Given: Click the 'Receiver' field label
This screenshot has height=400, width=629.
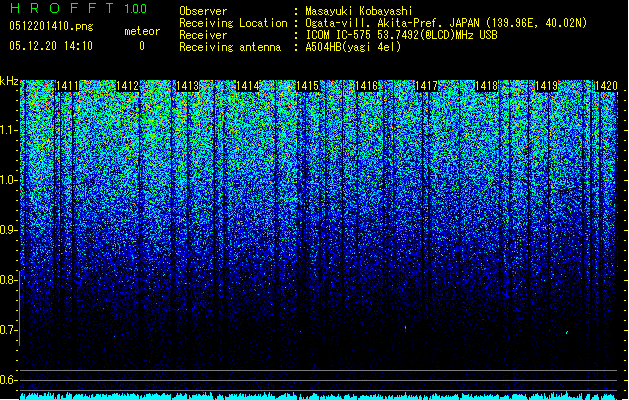Looking at the screenshot, I should pyautogui.click(x=203, y=35).
